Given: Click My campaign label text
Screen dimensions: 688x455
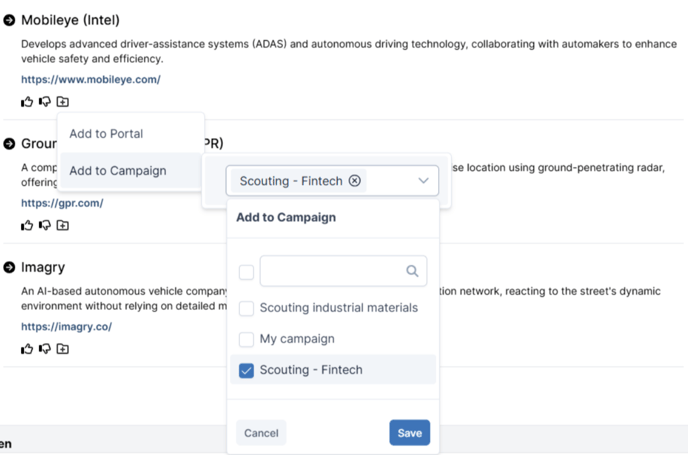Looking at the screenshot, I should 297,339.
